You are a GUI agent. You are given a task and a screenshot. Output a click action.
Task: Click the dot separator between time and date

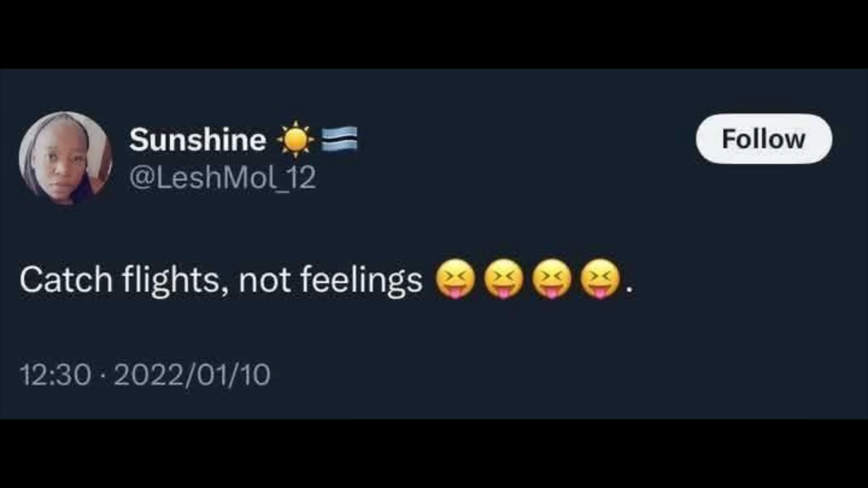tap(103, 375)
